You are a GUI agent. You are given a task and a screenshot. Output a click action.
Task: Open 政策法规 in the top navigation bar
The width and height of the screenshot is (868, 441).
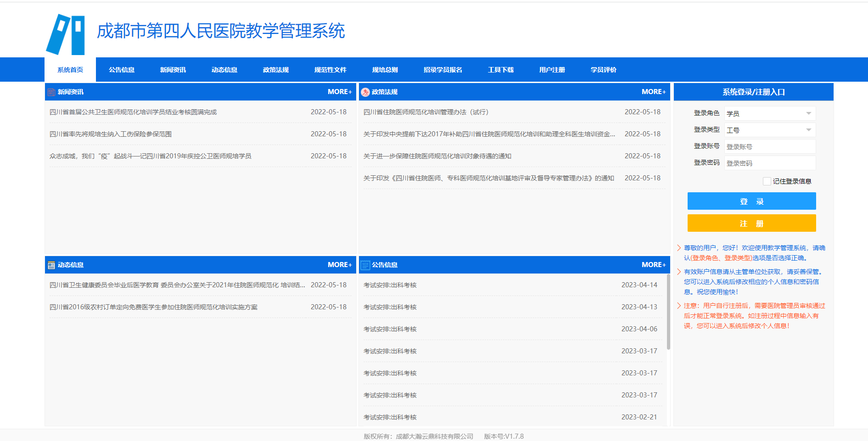click(x=276, y=70)
